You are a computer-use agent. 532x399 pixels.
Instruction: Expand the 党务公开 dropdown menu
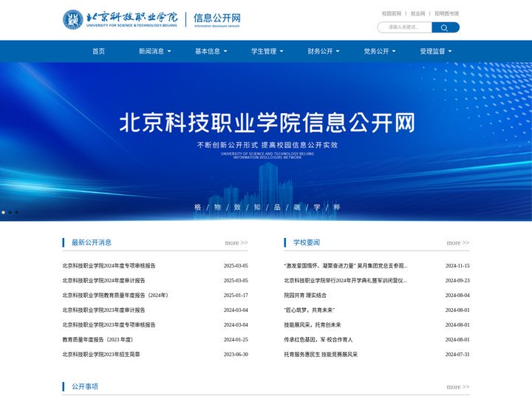pyautogui.click(x=380, y=51)
